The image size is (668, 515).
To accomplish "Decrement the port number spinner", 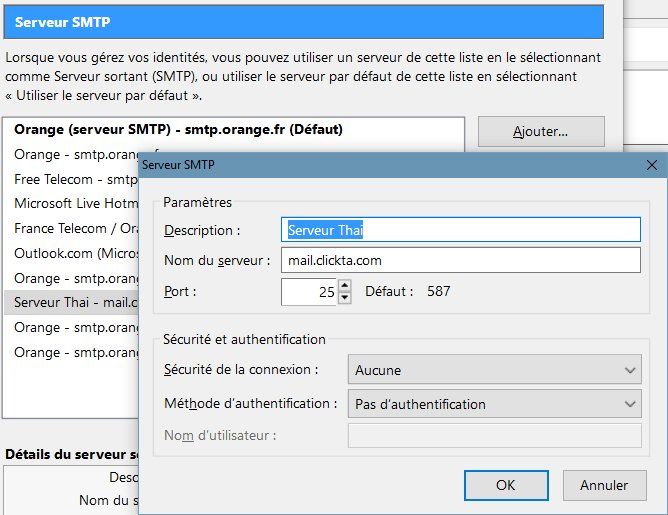I will pyautogui.click(x=345, y=297).
